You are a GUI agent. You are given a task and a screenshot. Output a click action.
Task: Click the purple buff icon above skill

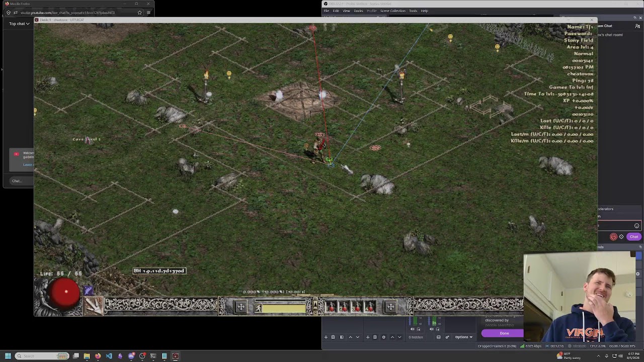pyautogui.click(x=89, y=290)
